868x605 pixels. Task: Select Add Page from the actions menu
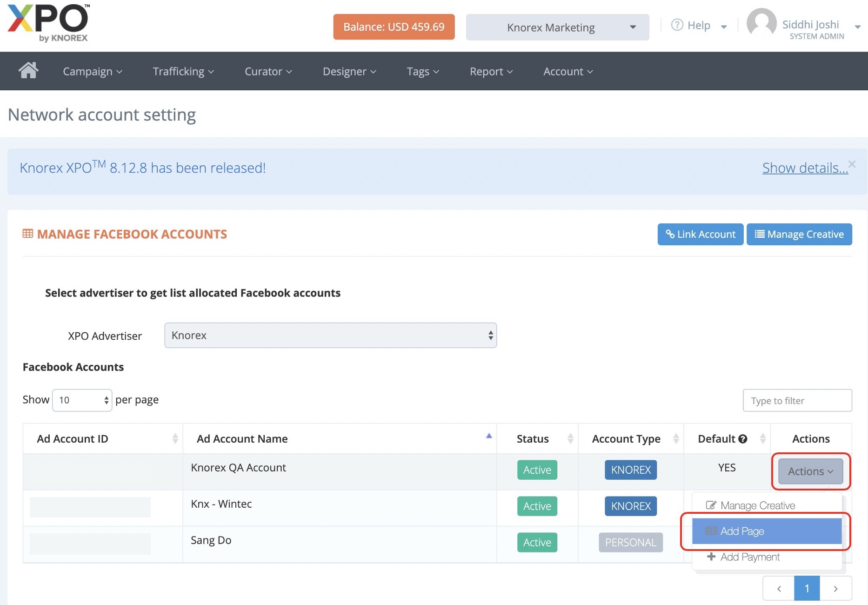(767, 531)
